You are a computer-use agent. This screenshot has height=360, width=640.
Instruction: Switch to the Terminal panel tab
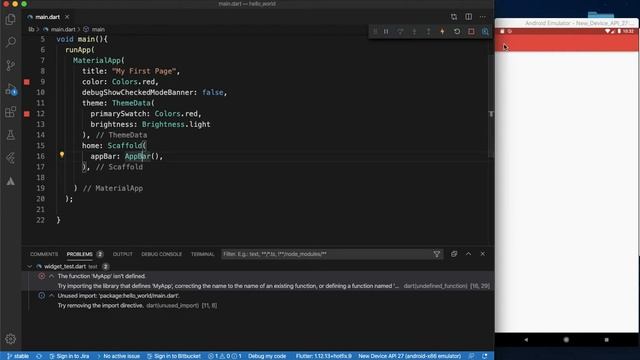[x=202, y=254]
